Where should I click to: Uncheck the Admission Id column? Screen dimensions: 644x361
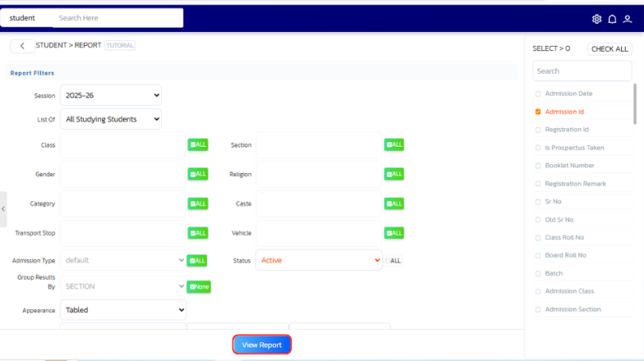[537, 112]
